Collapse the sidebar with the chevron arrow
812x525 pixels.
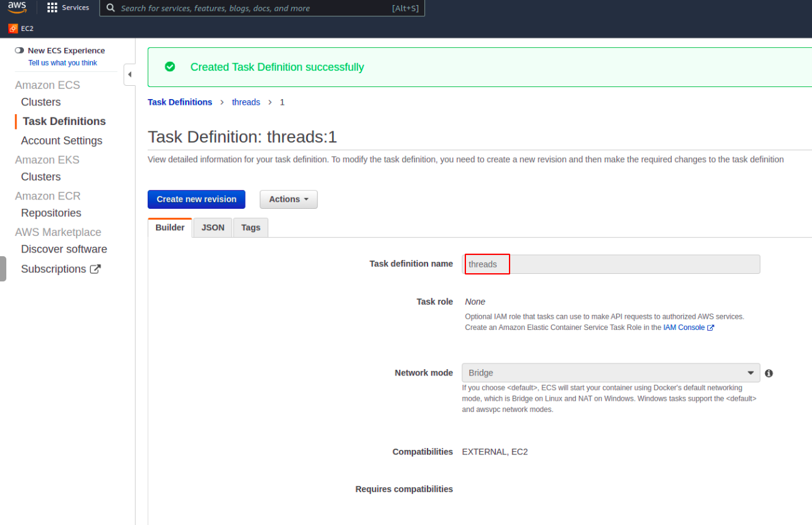[x=130, y=74]
